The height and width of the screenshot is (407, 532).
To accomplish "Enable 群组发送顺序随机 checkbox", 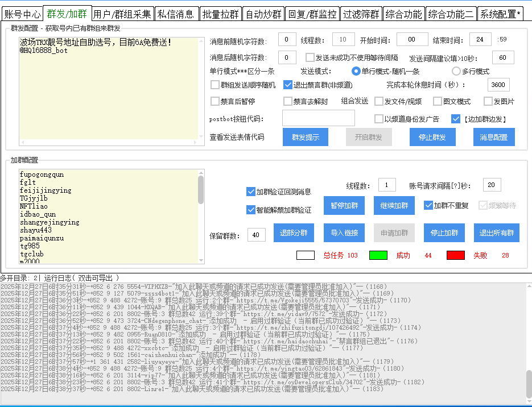I will [x=215, y=85].
